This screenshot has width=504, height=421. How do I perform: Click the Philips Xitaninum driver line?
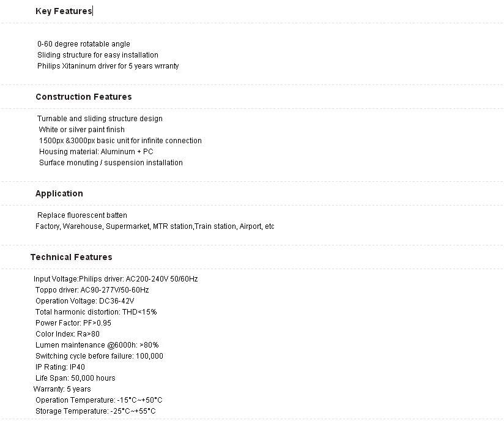tap(108, 66)
